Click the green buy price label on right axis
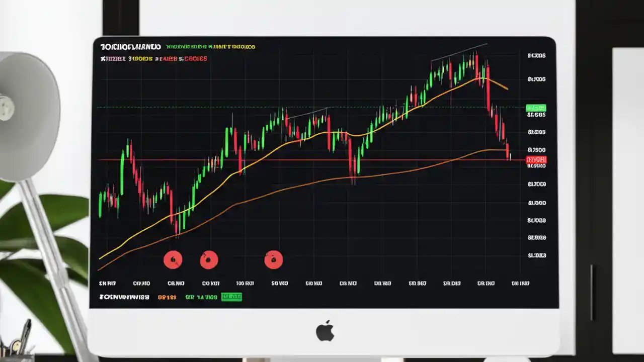Image resolution: width=644 pixels, height=362 pixels. click(535, 107)
